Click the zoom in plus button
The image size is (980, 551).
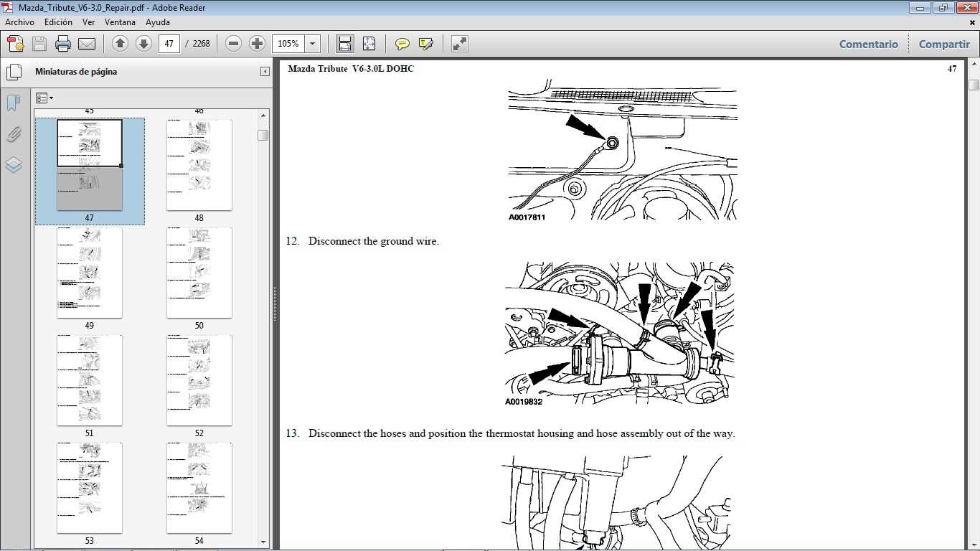click(257, 44)
